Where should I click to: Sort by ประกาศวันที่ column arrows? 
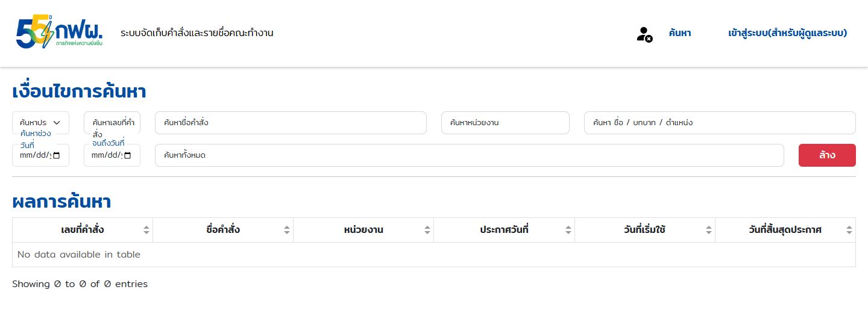tap(568, 230)
